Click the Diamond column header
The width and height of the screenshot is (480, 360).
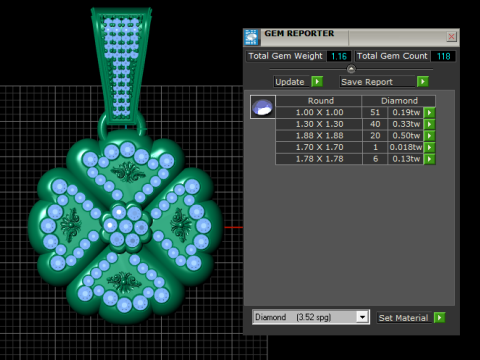pos(399,101)
